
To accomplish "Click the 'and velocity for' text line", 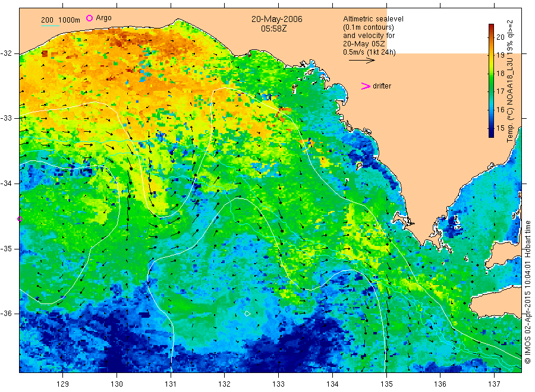I will [369, 36].
